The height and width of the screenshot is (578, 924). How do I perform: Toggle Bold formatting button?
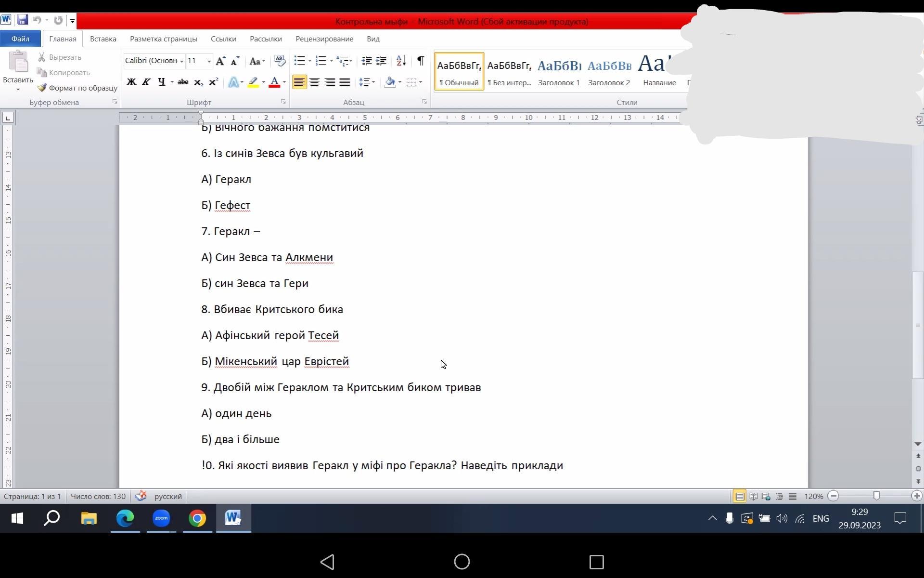tap(131, 82)
